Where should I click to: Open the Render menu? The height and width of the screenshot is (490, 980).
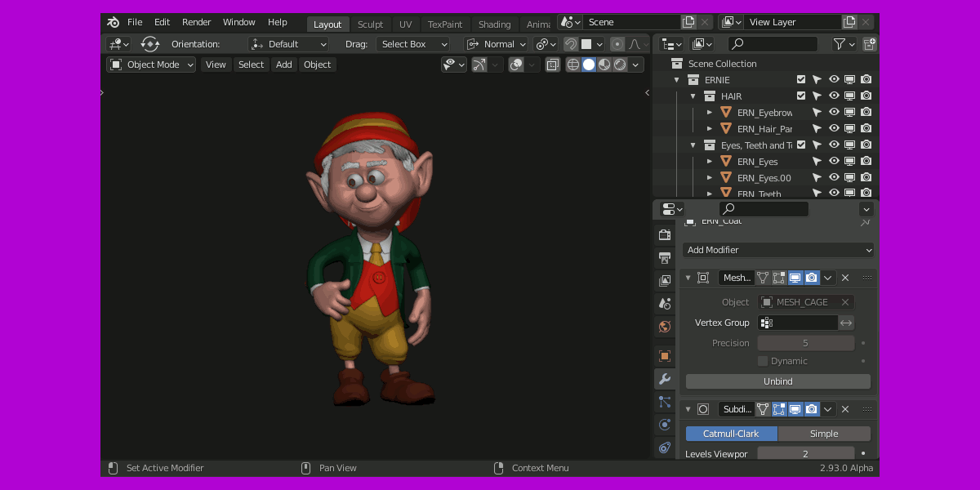[197, 22]
